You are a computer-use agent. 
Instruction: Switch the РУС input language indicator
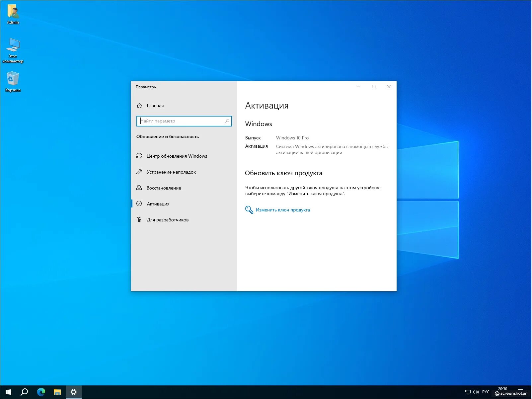[486, 392]
